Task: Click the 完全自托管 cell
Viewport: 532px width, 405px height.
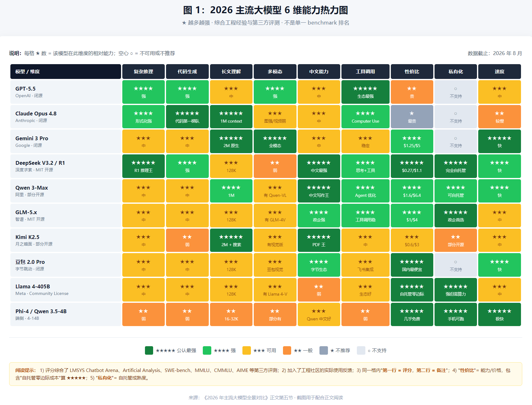Action: click(456, 166)
